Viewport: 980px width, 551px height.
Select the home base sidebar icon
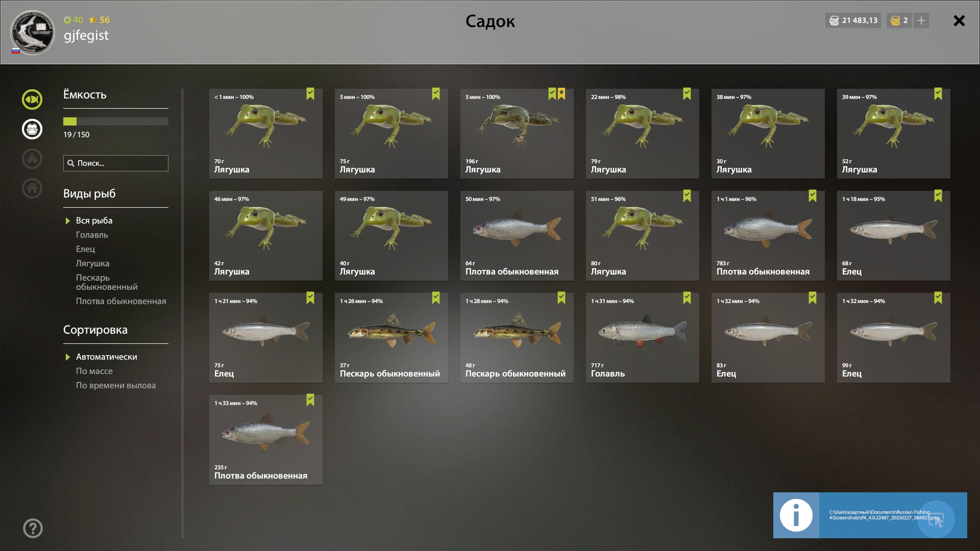pyautogui.click(x=32, y=188)
